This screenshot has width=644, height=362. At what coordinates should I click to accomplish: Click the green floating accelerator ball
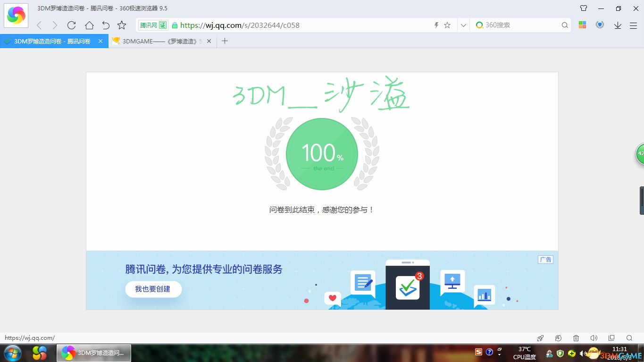click(640, 153)
